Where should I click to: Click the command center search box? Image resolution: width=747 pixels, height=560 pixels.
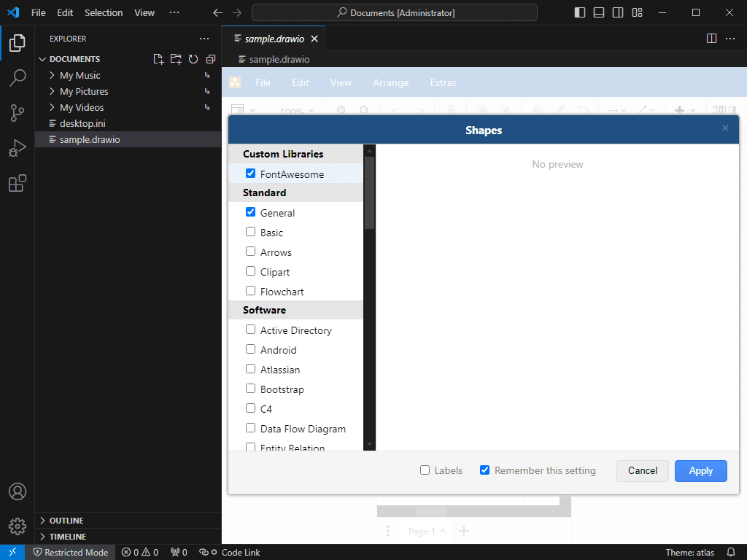(395, 13)
